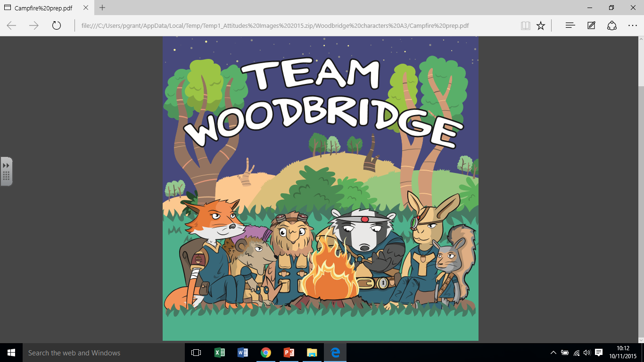The image size is (644, 362).
Task: Click the browser Back arrow button
Action: [11, 25]
